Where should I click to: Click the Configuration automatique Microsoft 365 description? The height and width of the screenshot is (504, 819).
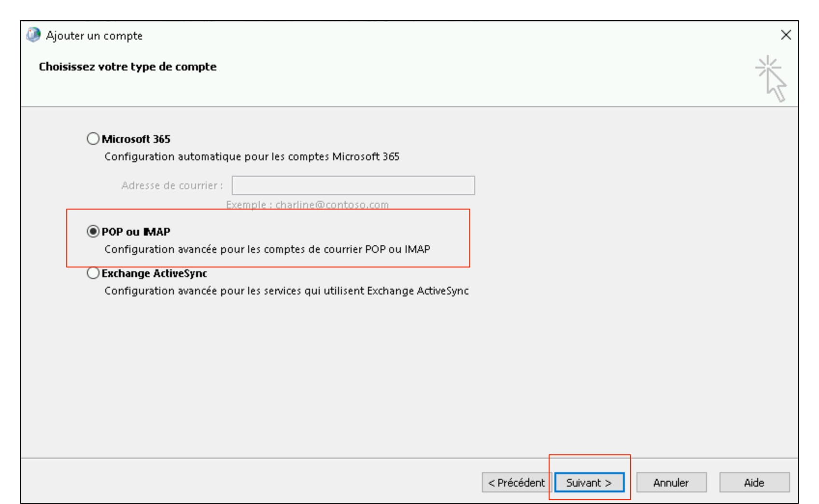252,156
